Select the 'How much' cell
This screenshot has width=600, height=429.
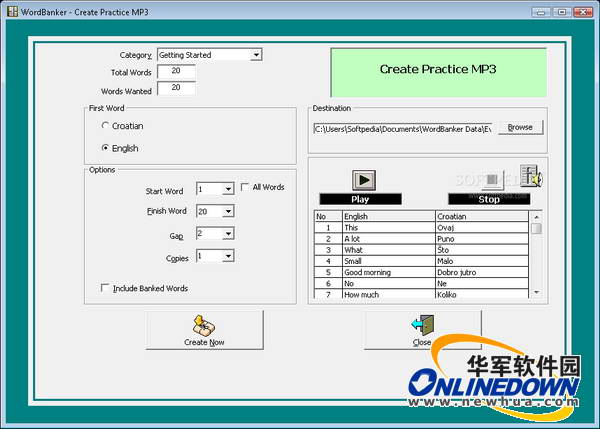coord(389,294)
